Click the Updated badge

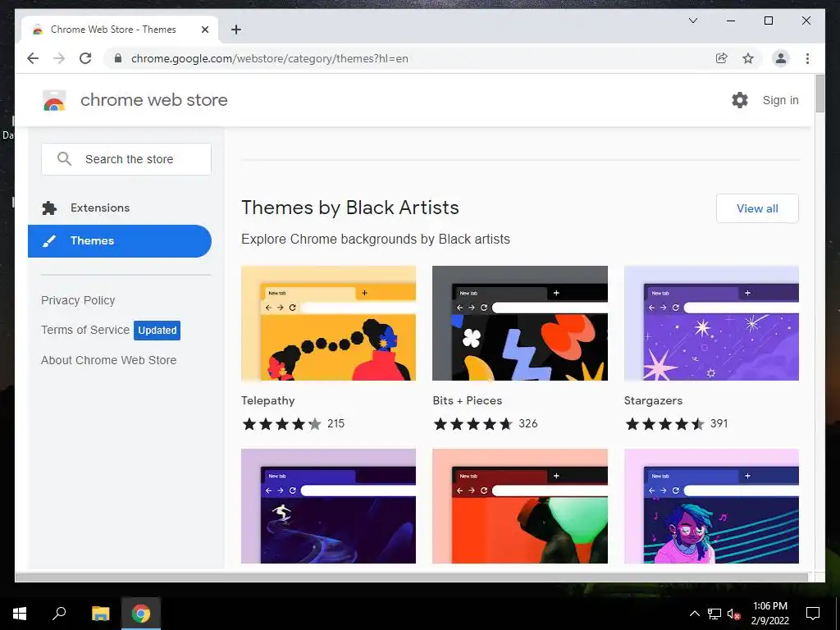tap(157, 331)
